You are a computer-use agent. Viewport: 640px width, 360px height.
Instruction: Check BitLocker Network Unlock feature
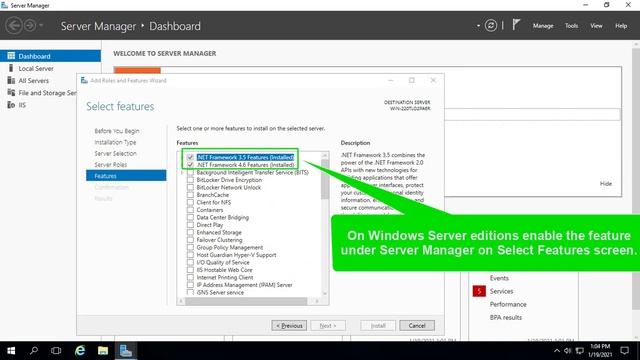coord(190,187)
